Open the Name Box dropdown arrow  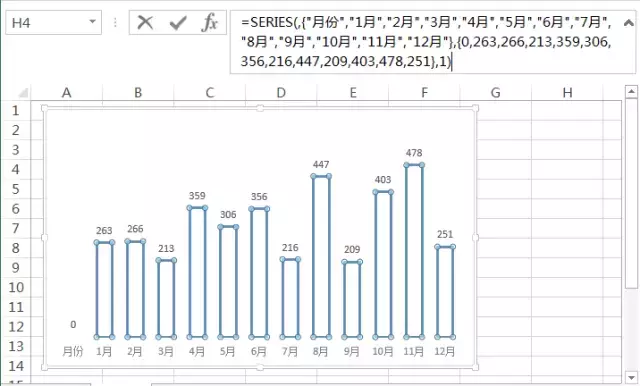[x=93, y=22]
